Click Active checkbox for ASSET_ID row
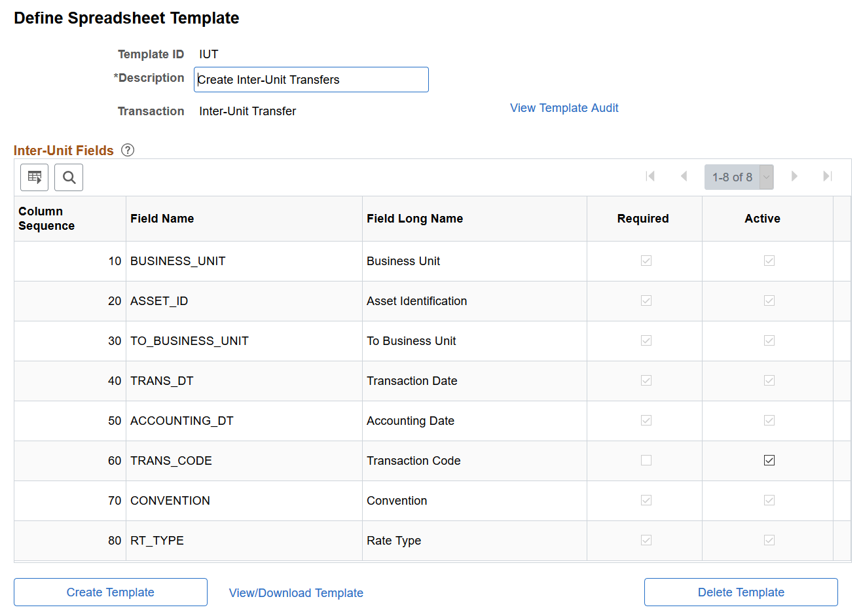Image resolution: width=861 pixels, height=616 pixels. (769, 300)
